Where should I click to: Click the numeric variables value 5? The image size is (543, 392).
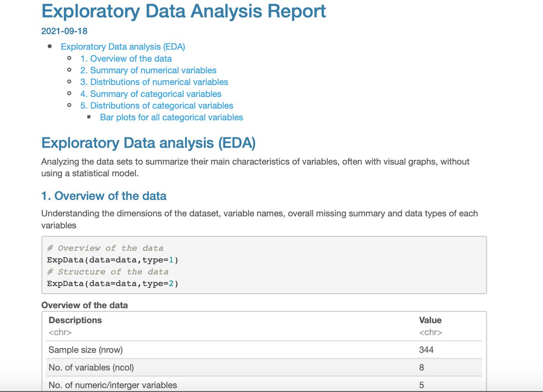click(x=422, y=385)
